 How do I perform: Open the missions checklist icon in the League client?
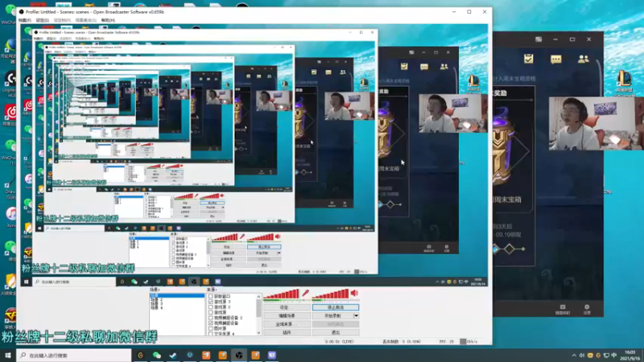click(529, 59)
